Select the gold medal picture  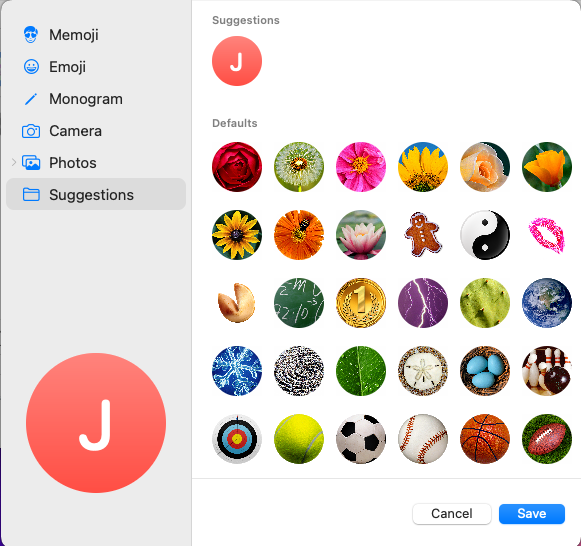coord(361,303)
